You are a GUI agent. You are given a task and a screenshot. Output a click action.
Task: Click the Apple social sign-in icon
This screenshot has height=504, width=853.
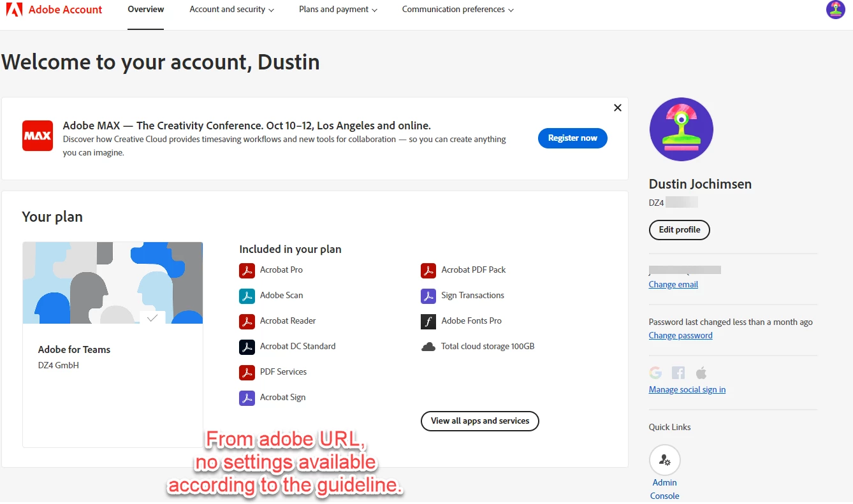click(701, 373)
